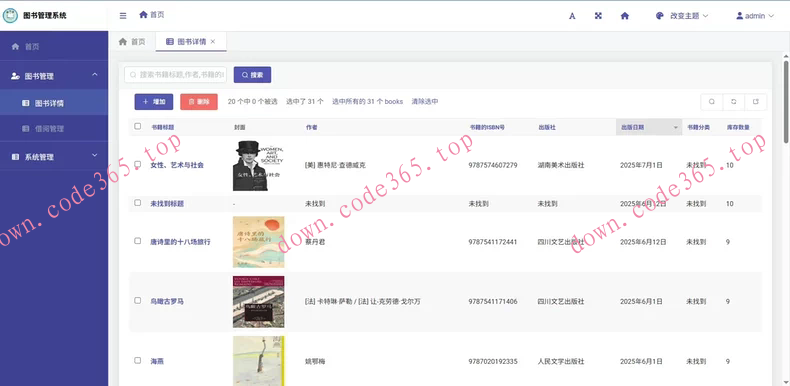Open the 鸟瞰古罗马 book title link
Screen dimensions: 790x386
[x=167, y=301]
